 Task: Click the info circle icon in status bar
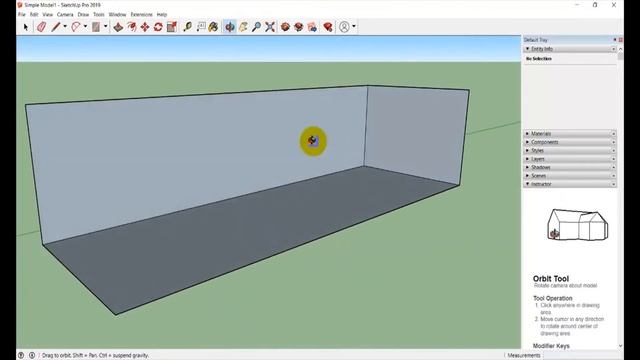32,355
